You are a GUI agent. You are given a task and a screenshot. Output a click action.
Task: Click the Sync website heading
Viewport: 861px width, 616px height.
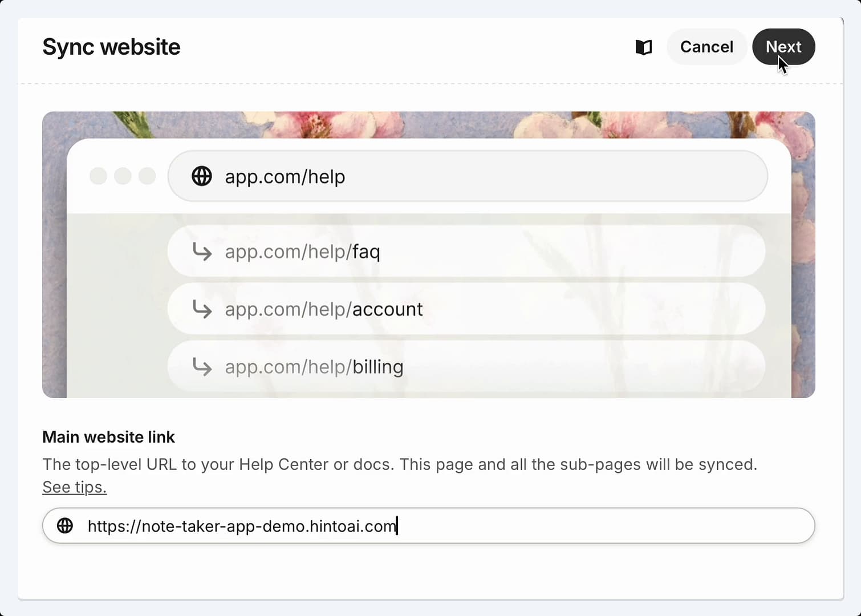point(111,47)
